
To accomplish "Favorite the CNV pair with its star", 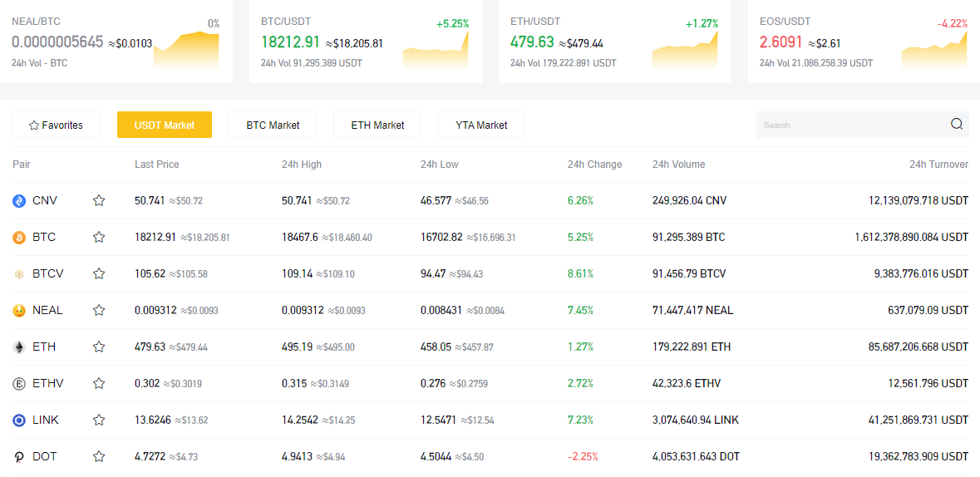I will (99, 200).
